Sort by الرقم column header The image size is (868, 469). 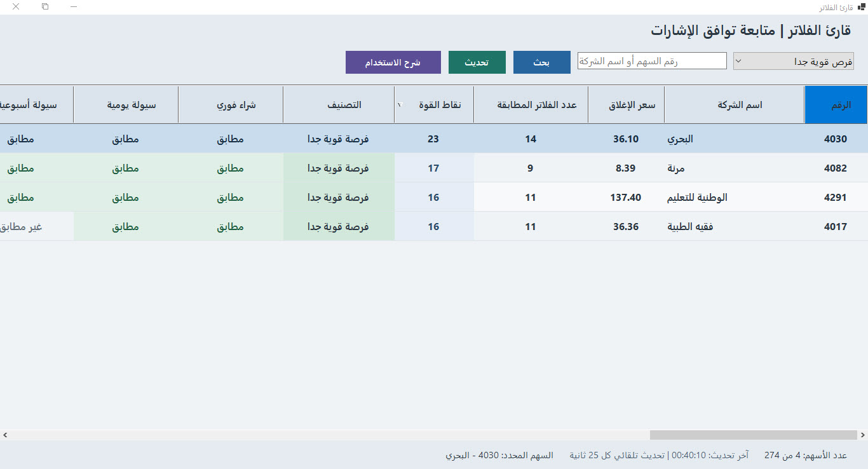tap(836, 105)
